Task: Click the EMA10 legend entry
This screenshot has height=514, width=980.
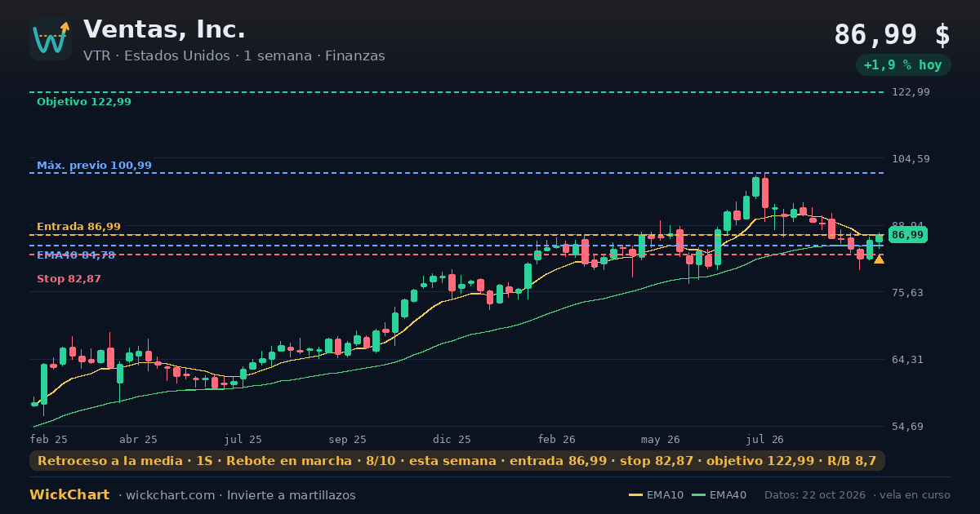Action: (x=657, y=495)
